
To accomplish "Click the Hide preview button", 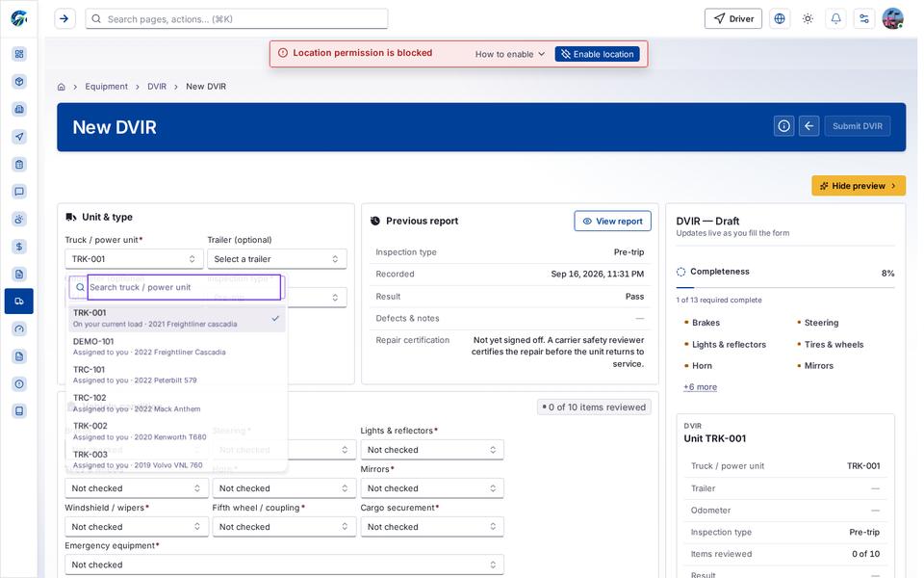I will (858, 186).
